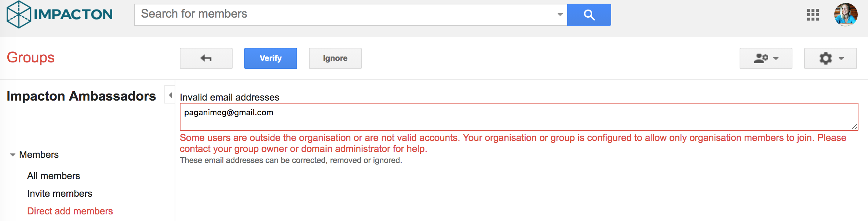Collapse the Members tree section
868x221 pixels.
(13, 155)
